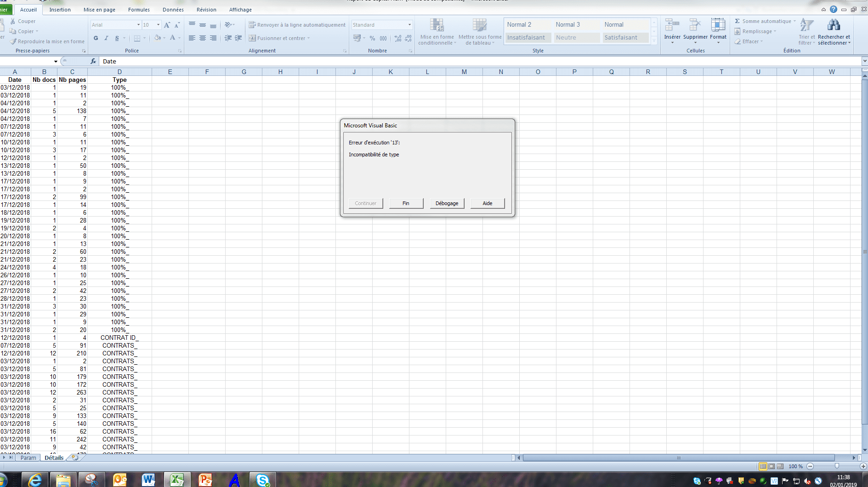Toggle bold (G) formatting
Viewport: 868px width, 487px height.
(x=96, y=38)
